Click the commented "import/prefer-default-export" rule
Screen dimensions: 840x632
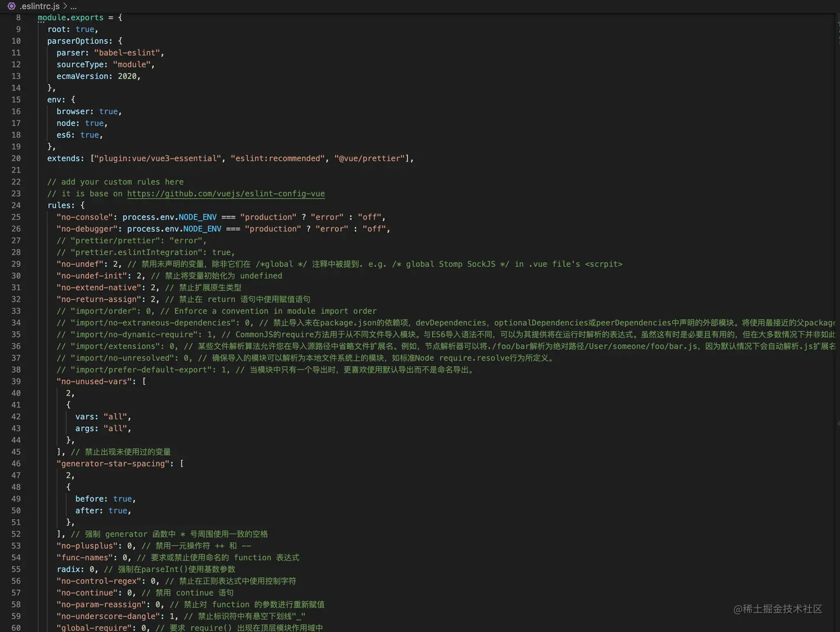[x=265, y=369]
